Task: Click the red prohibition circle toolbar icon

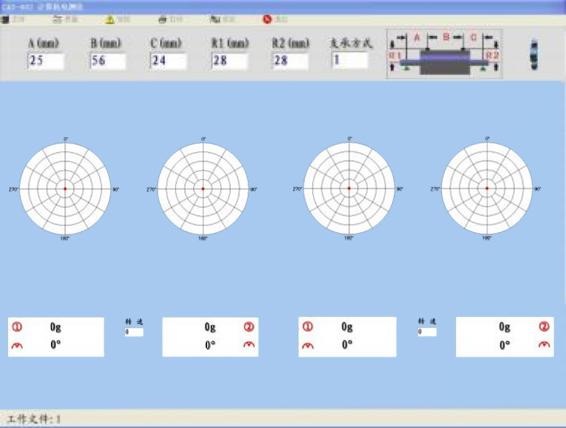Action: pos(267,19)
